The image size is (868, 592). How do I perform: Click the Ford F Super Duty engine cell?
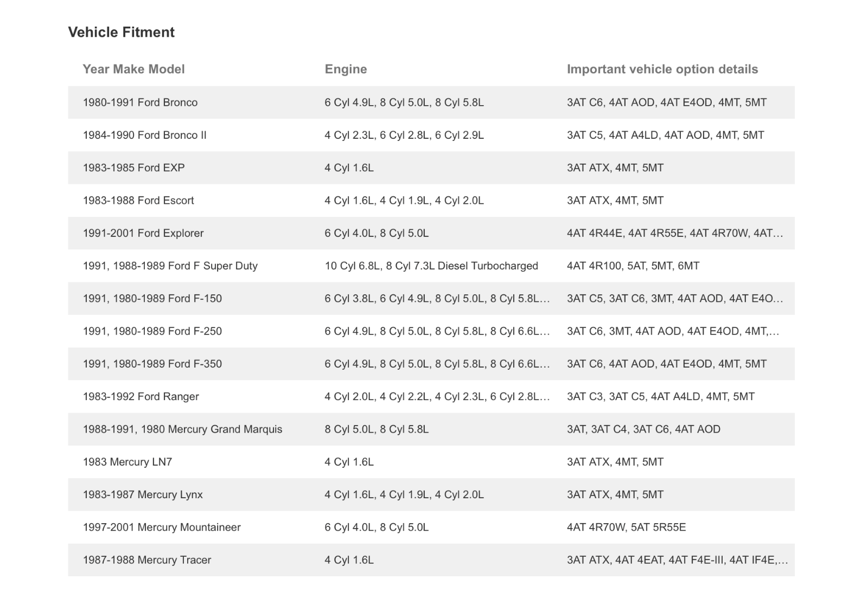pos(431,266)
